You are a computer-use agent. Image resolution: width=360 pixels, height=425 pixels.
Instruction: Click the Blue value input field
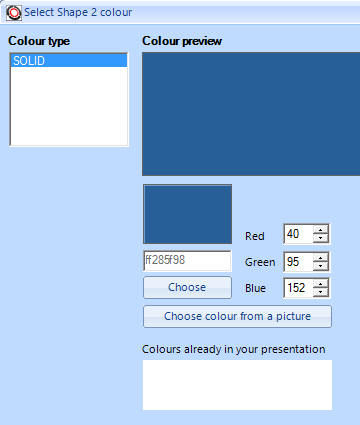coord(299,288)
